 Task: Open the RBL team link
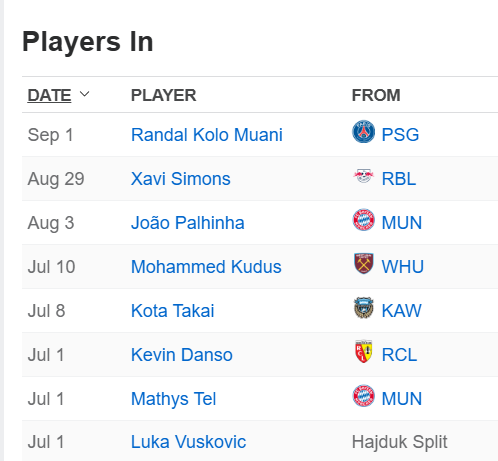pyautogui.click(x=399, y=179)
